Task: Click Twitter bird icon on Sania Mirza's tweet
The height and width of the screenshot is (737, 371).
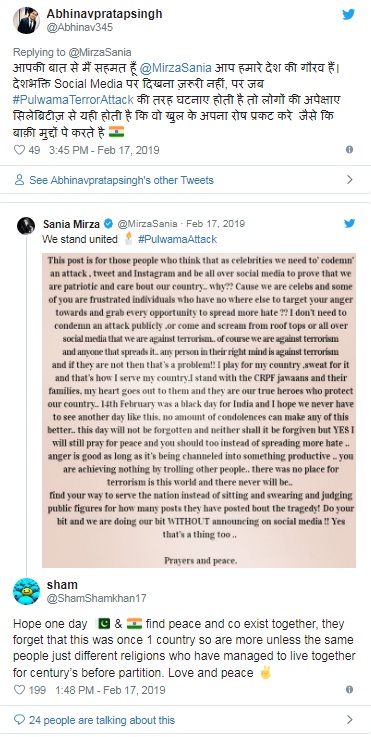Action: pyautogui.click(x=349, y=223)
